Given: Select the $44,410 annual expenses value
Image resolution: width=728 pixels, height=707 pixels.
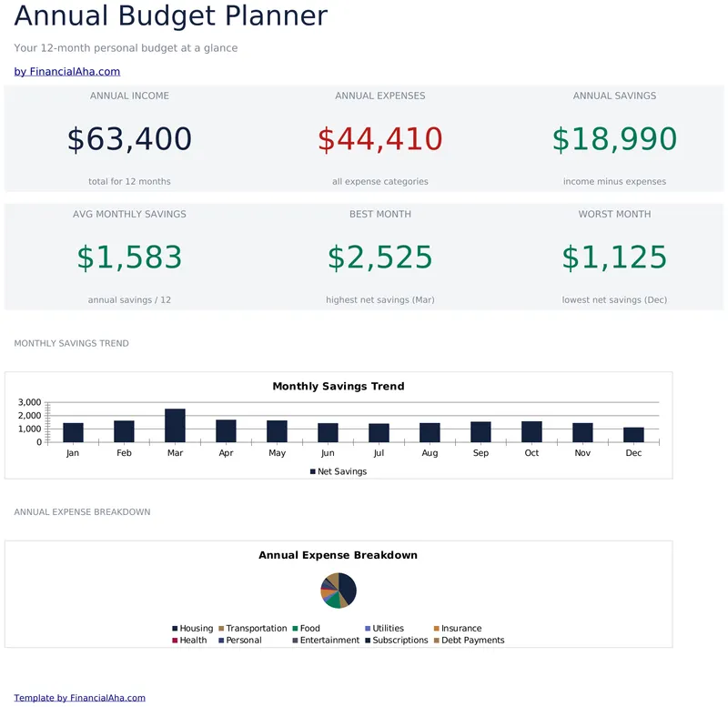Looking at the screenshot, I should click(x=380, y=139).
